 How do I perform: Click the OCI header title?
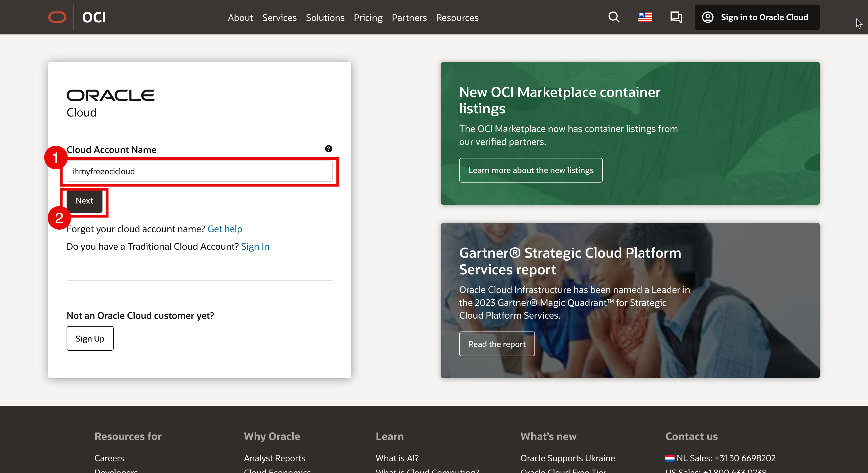pos(94,18)
